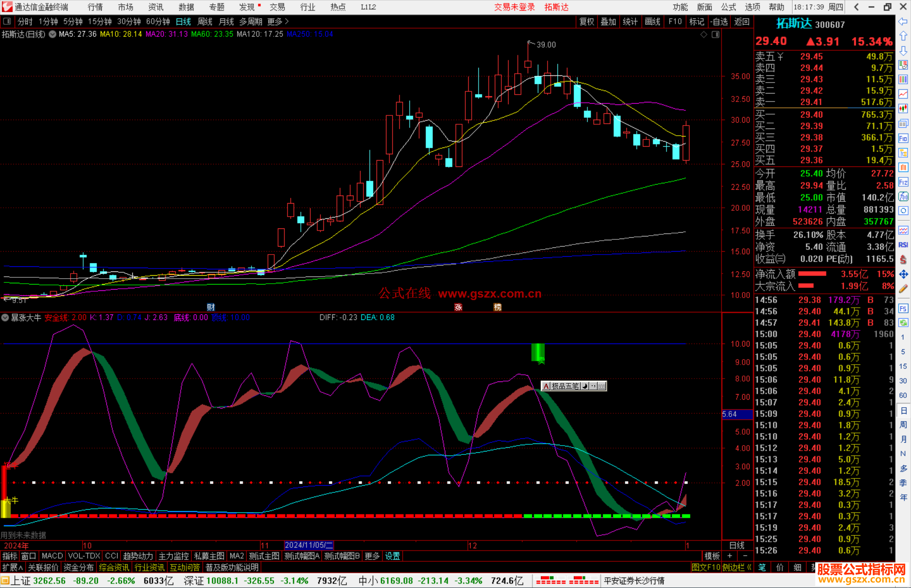The height and width of the screenshot is (588, 911).
Task: Click the 统计 statistics button
Action: pos(630,21)
